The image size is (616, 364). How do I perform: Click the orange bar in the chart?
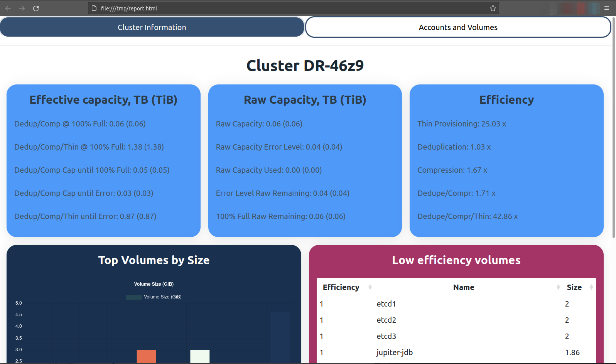(147, 356)
